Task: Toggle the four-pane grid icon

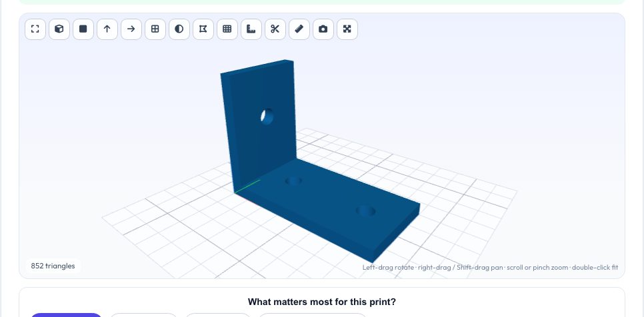Action: tap(155, 29)
